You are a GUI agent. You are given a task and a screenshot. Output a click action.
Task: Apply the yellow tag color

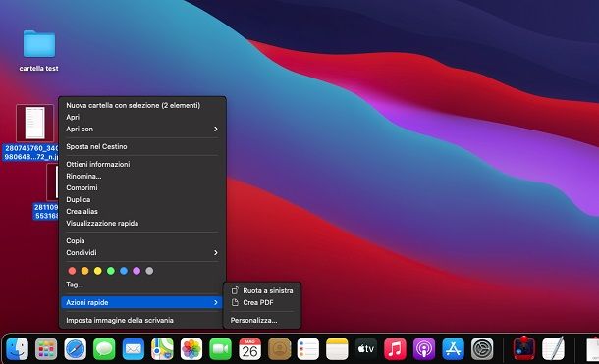point(98,271)
